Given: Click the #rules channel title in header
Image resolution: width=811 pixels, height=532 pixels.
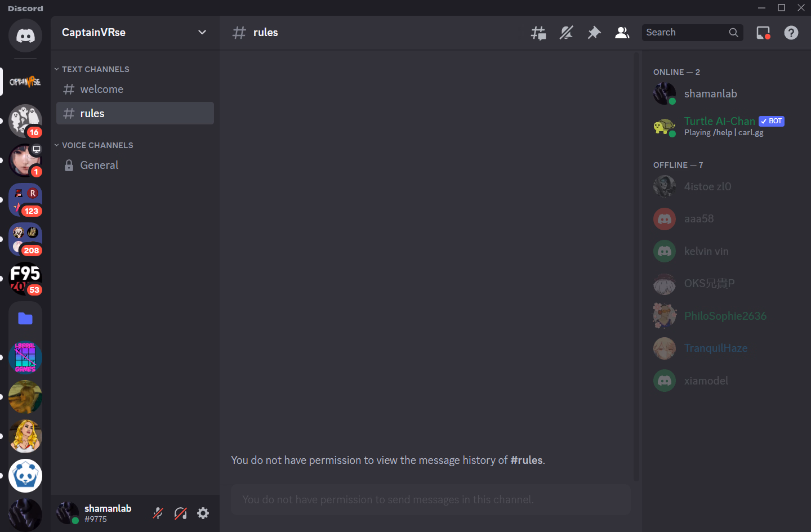Looking at the screenshot, I should [265, 33].
